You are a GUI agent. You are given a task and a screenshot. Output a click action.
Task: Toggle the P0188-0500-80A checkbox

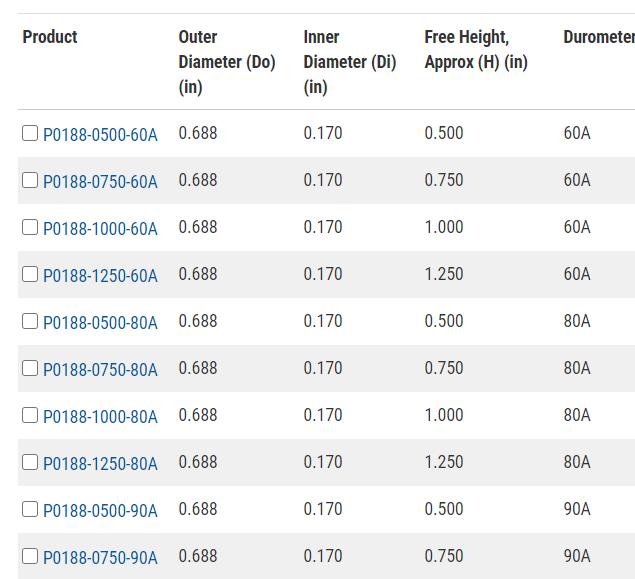pos(30,321)
